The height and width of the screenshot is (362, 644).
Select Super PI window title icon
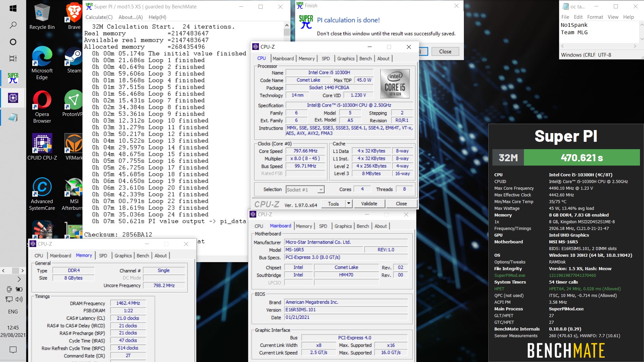[89, 6]
